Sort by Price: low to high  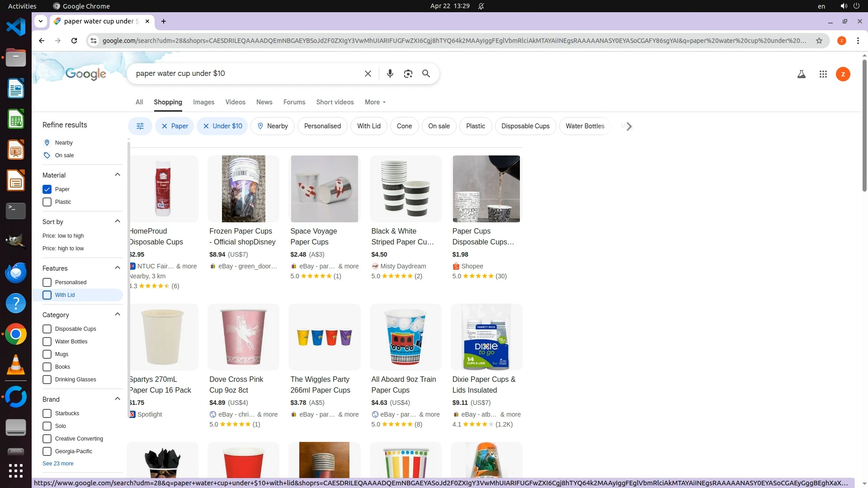(x=63, y=236)
